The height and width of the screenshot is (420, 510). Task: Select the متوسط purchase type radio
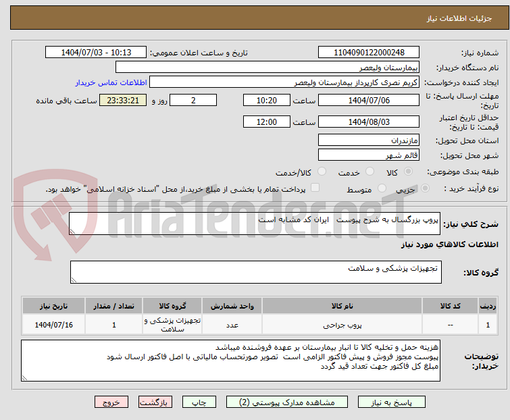point(382,188)
